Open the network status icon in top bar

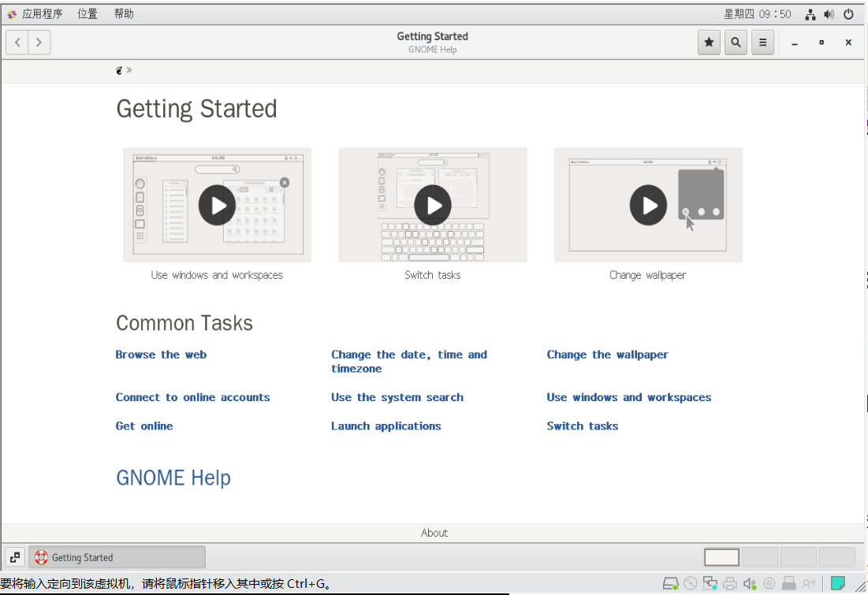click(810, 14)
